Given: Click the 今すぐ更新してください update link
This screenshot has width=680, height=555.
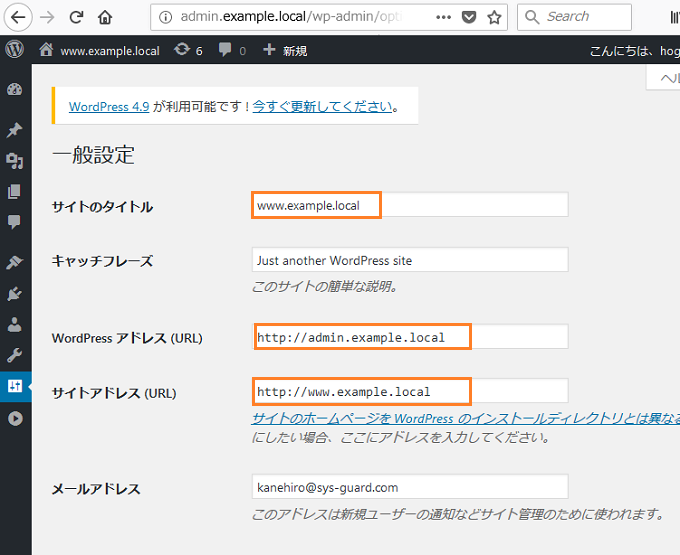Looking at the screenshot, I should (322, 107).
